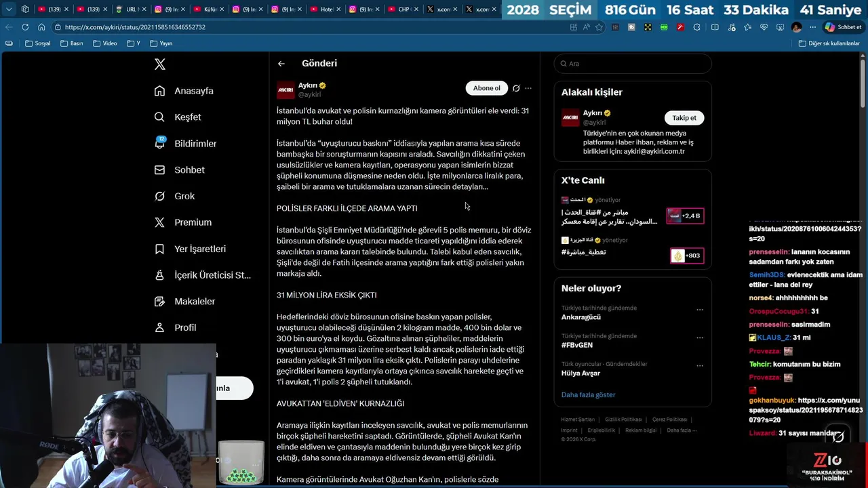This screenshot has width=868, height=488.
Task: Click Daha fazla göster link
Action: (x=588, y=394)
